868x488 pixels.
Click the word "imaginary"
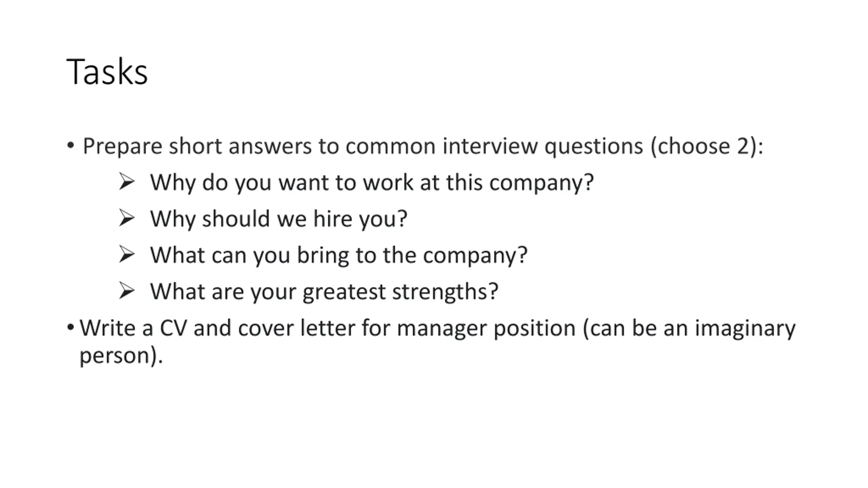(745, 328)
